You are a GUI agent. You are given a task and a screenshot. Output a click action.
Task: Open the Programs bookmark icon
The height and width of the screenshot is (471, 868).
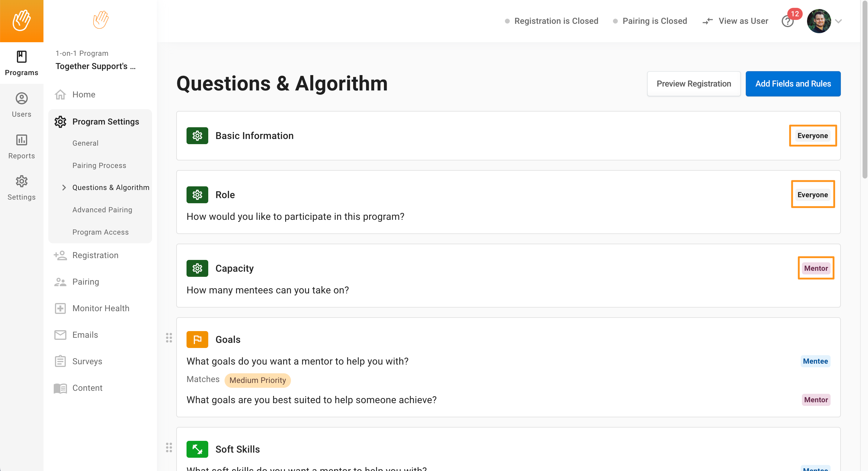[21, 57]
